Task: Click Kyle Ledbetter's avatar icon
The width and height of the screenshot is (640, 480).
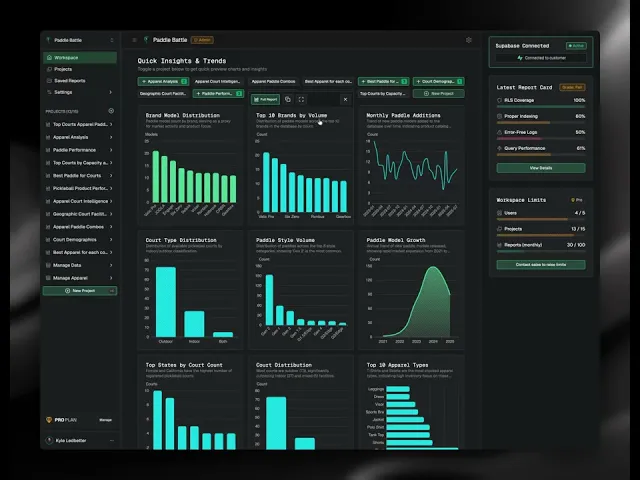Action: point(49,440)
